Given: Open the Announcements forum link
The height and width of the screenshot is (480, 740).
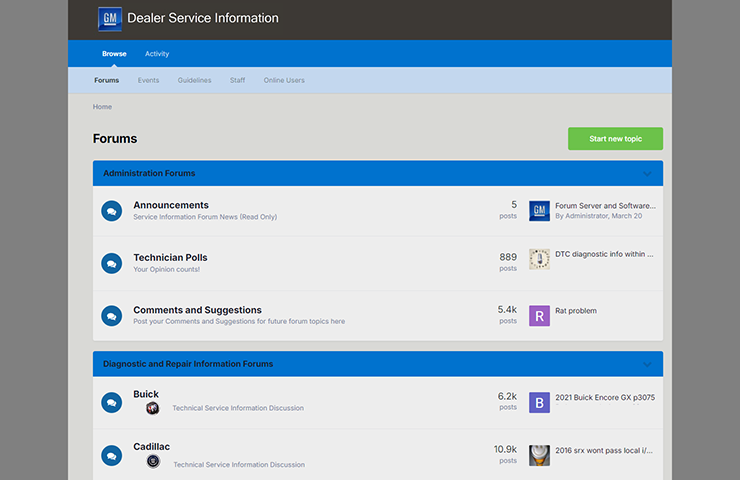Looking at the screenshot, I should 171,205.
